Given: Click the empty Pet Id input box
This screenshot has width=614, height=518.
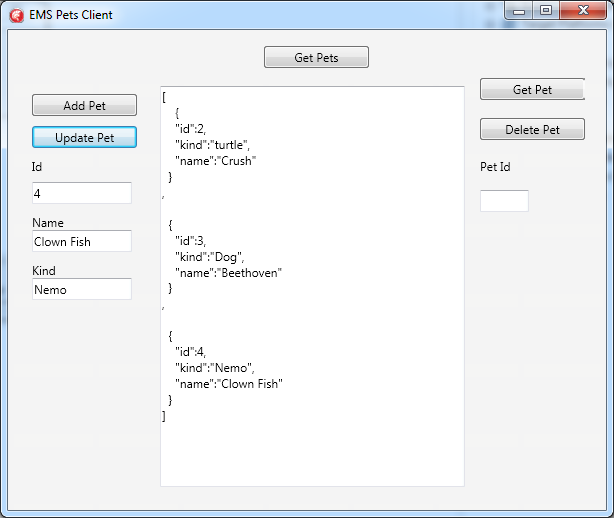Looking at the screenshot, I should pyautogui.click(x=504, y=201).
